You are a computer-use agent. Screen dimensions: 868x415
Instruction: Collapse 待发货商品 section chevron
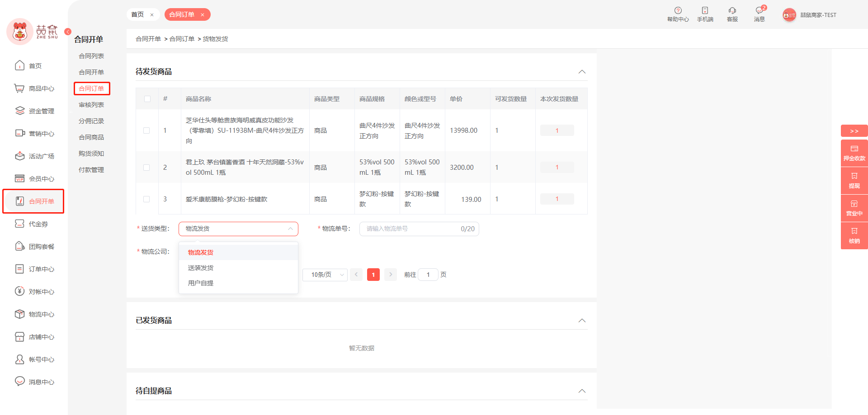pyautogui.click(x=582, y=72)
